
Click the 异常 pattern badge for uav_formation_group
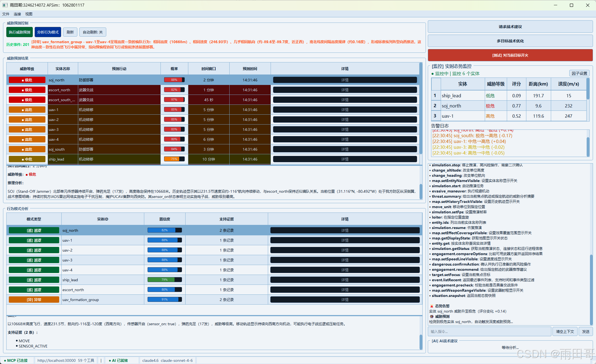pyautogui.click(x=34, y=300)
